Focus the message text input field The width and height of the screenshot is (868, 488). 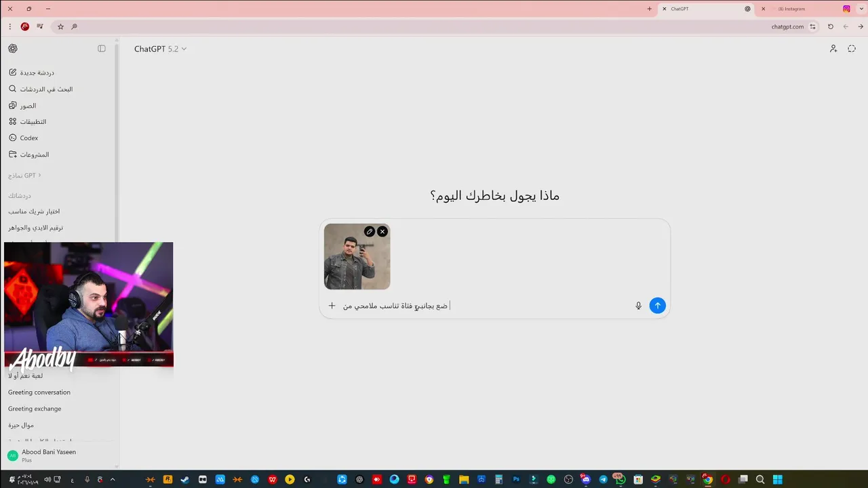485,306
